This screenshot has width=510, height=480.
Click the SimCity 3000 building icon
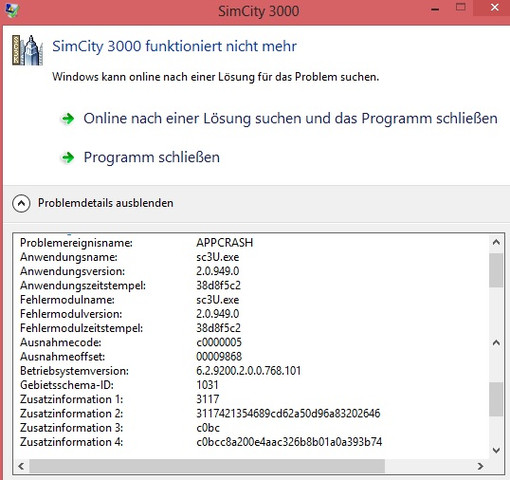28,50
